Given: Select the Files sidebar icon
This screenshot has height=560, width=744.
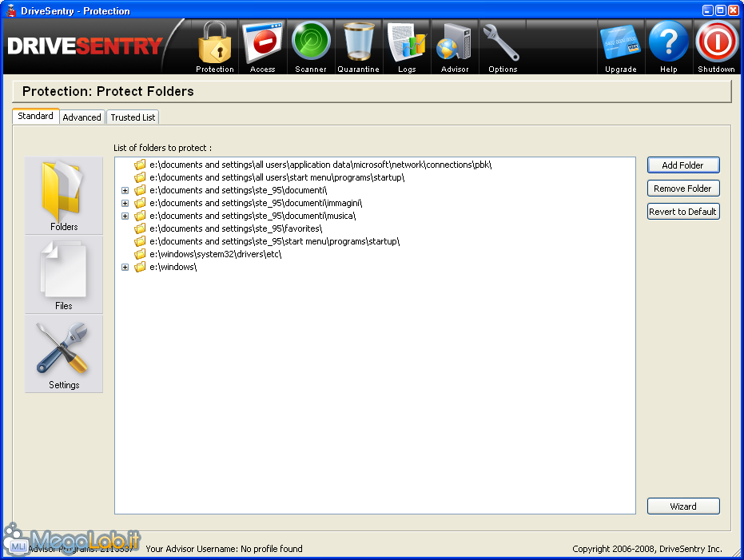Looking at the screenshot, I should (64, 275).
